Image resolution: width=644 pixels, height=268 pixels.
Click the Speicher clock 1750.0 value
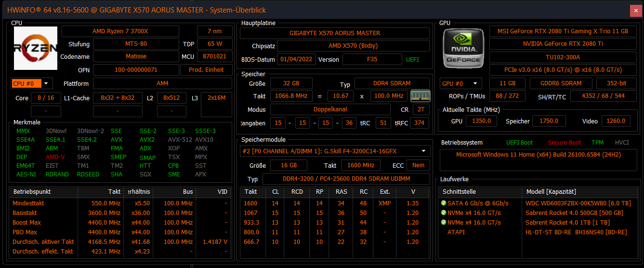[549, 121]
